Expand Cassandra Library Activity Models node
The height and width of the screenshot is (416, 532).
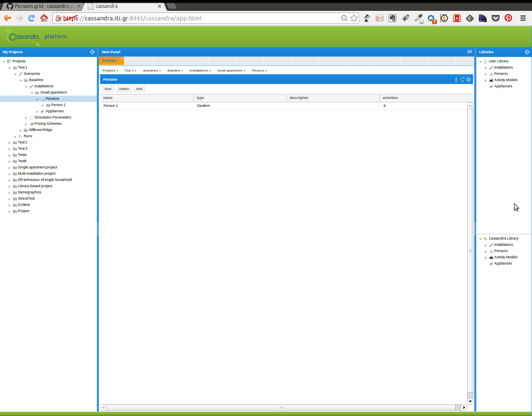point(486,258)
